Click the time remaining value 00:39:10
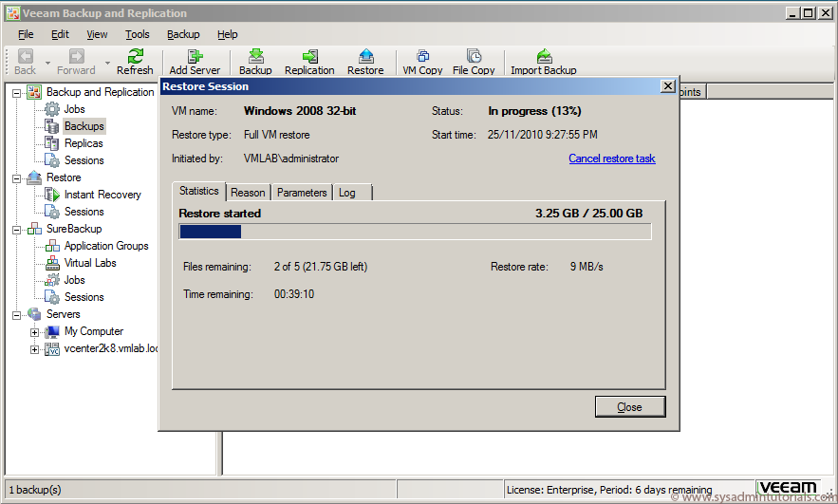 click(294, 294)
